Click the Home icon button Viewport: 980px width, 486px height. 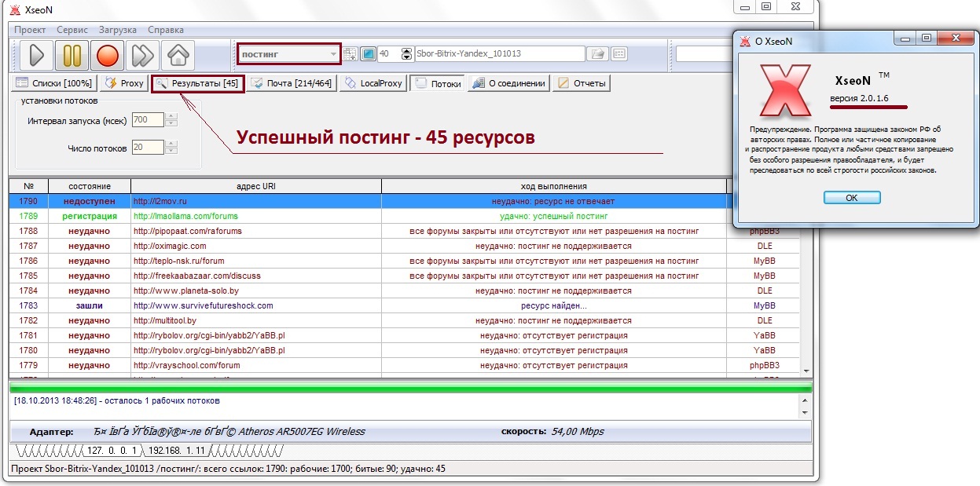coord(178,55)
